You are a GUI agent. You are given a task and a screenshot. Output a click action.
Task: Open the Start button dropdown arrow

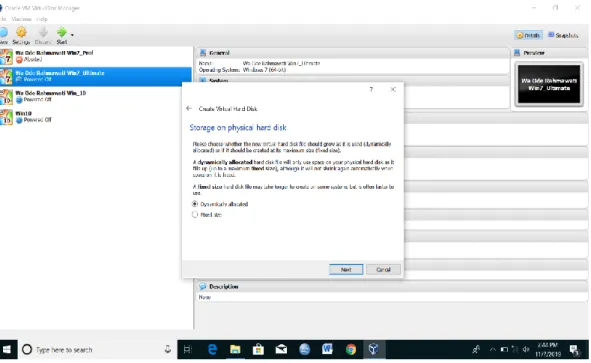tap(72, 35)
